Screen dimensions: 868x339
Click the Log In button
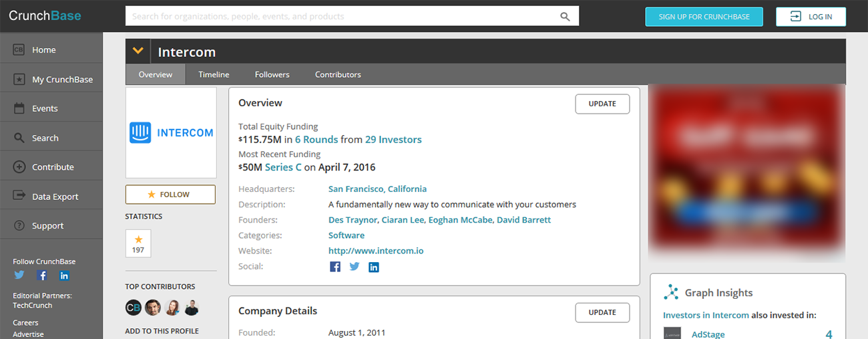coord(811,17)
